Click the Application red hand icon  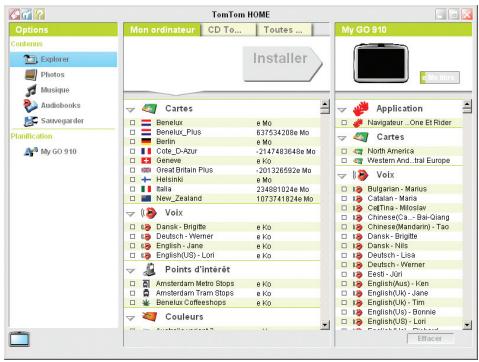coord(361,109)
